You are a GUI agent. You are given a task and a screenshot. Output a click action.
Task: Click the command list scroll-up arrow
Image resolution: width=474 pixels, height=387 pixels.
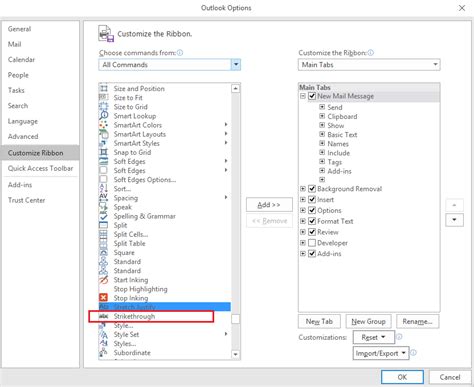pyautogui.click(x=236, y=88)
